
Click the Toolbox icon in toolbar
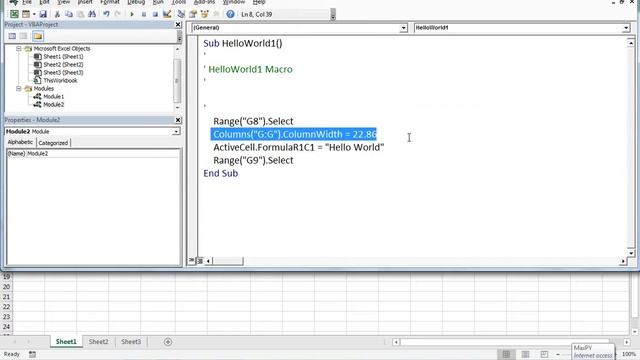[x=216, y=14]
